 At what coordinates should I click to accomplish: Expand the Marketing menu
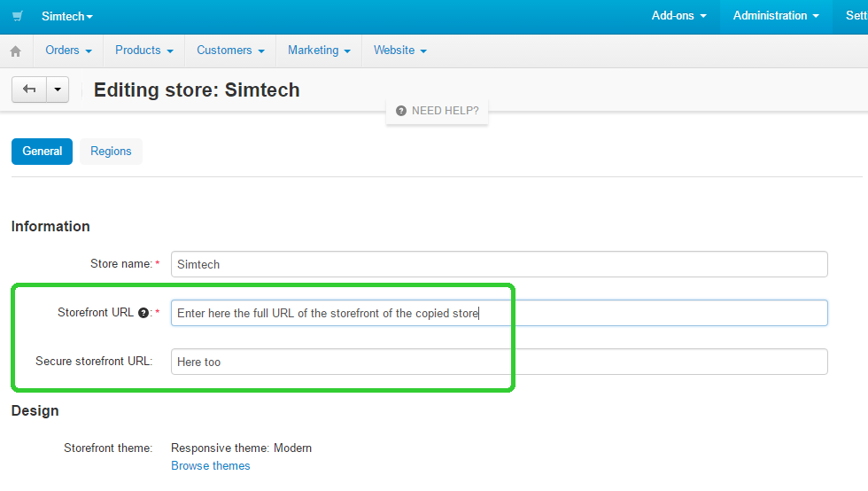click(x=319, y=51)
